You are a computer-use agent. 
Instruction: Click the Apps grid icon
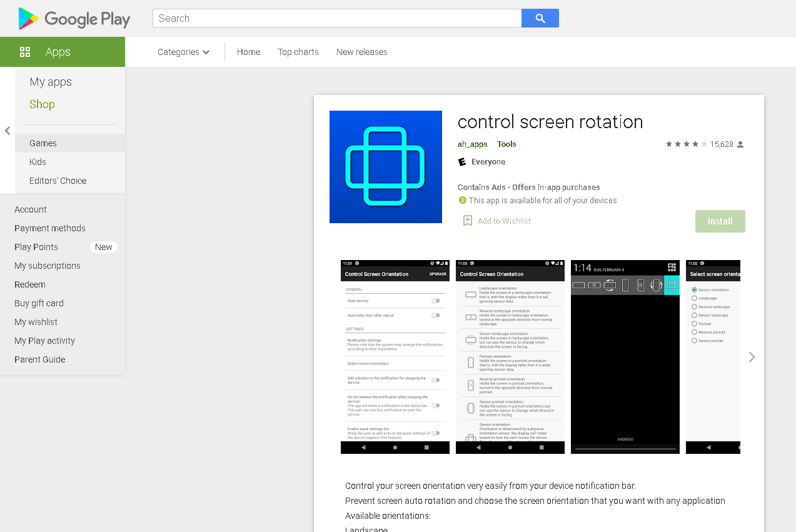(25, 52)
